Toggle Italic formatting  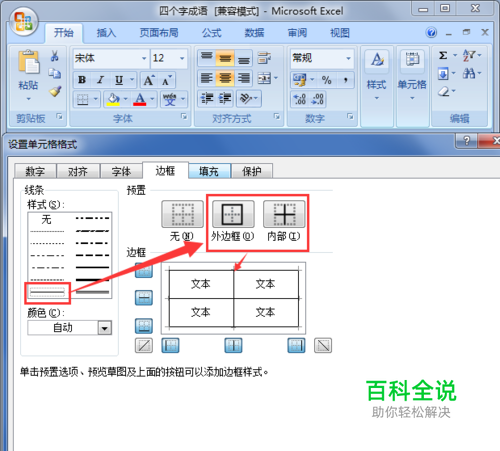point(100,80)
